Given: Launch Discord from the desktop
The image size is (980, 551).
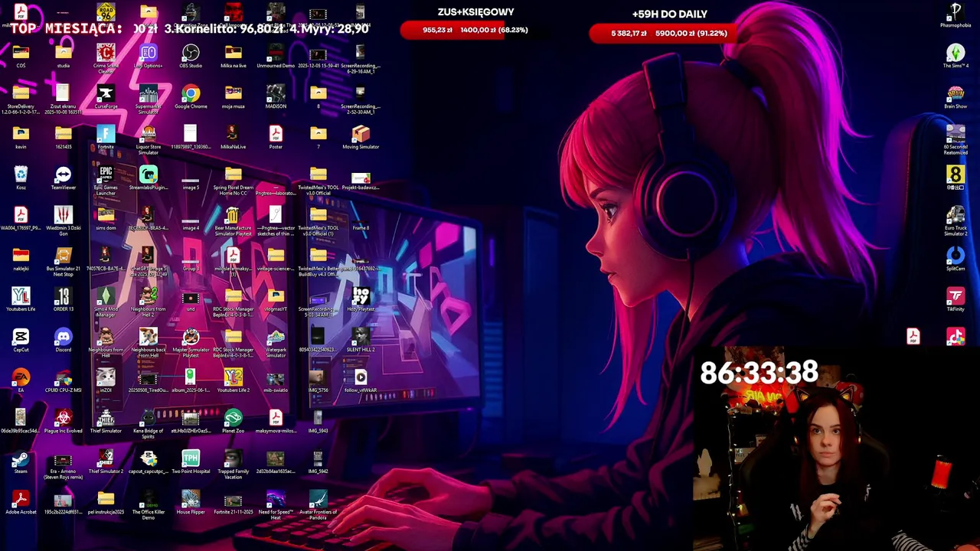Looking at the screenshot, I should click(64, 339).
